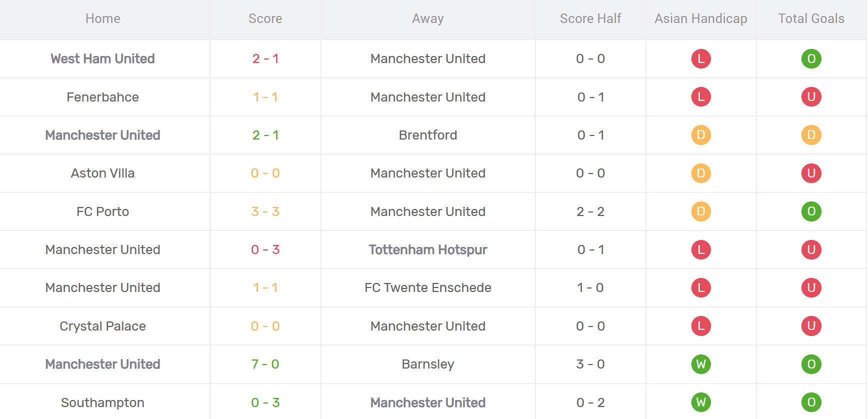Click the orange Total Goals D badge for Brentford match
Viewport: 868px width, 419px height.
(x=811, y=135)
